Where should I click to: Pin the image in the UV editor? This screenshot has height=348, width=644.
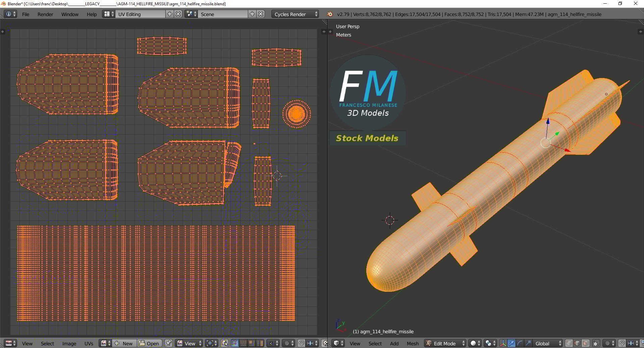tap(168, 343)
